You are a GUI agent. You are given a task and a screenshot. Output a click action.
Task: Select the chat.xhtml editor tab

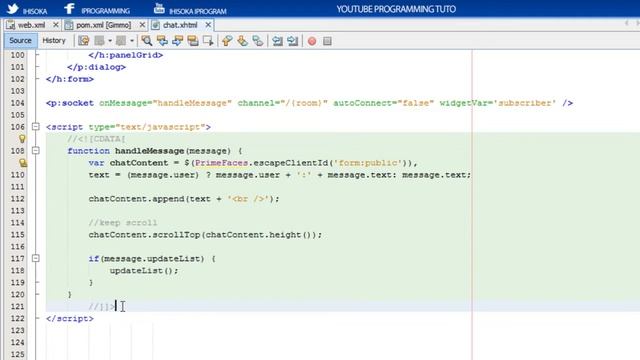(180, 25)
